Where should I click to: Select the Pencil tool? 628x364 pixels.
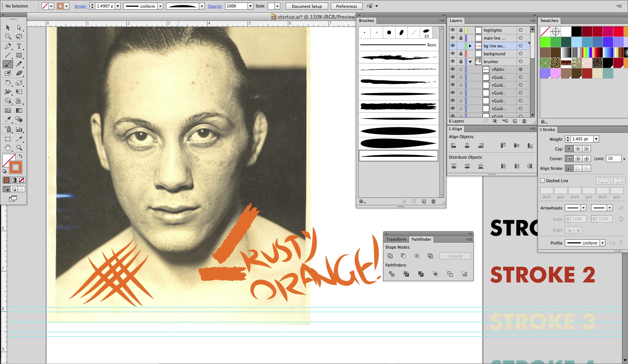coord(19,64)
